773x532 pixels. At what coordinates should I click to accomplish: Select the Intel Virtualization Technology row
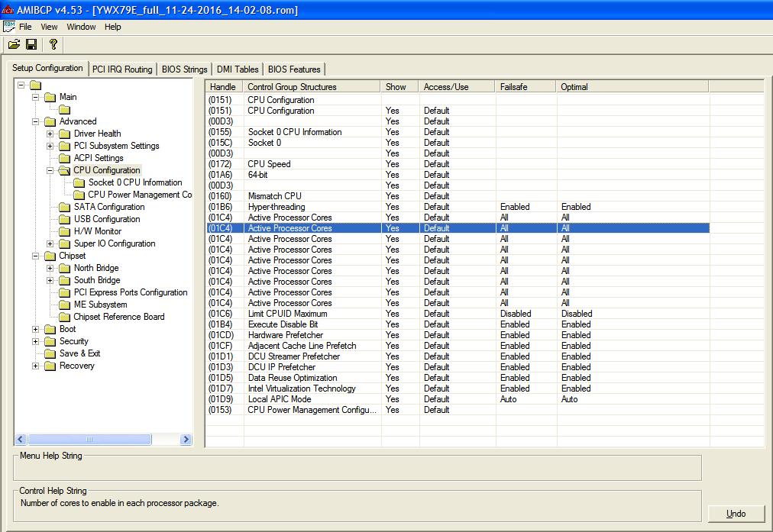coord(458,389)
